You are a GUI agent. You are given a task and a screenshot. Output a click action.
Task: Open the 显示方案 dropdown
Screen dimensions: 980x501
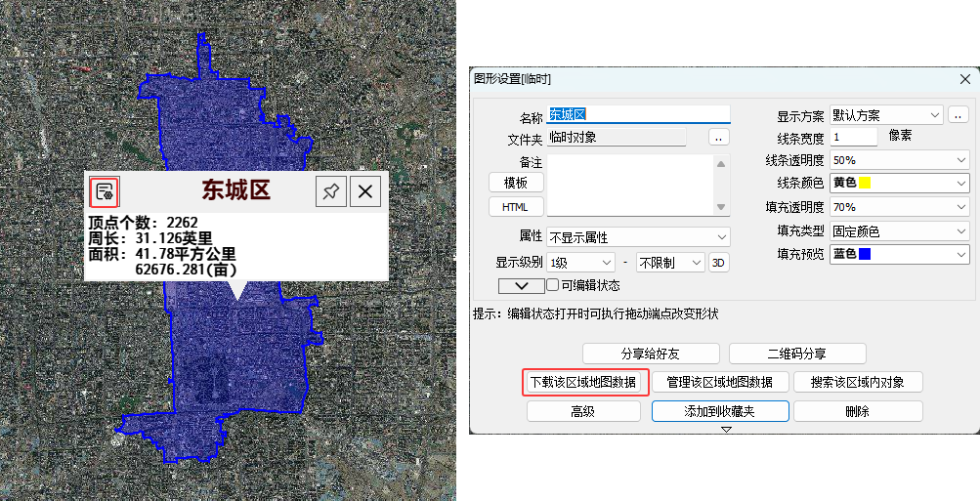tap(886, 115)
